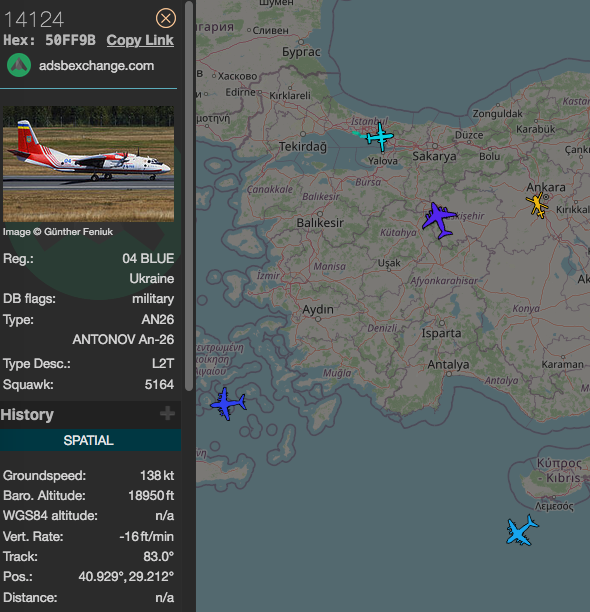Click the type code AN26
The height and width of the screenshot is (612, 590).
point(158,319)
